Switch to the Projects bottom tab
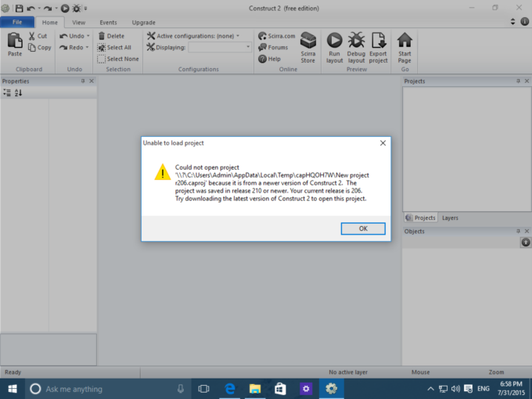 (x=421, y=217)
